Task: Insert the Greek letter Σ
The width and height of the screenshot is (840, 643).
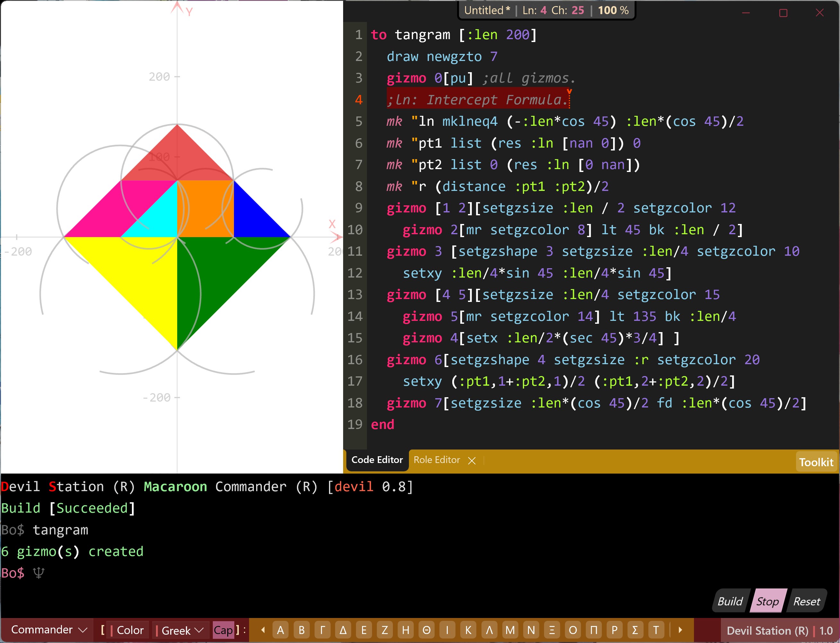Action: 635,630
